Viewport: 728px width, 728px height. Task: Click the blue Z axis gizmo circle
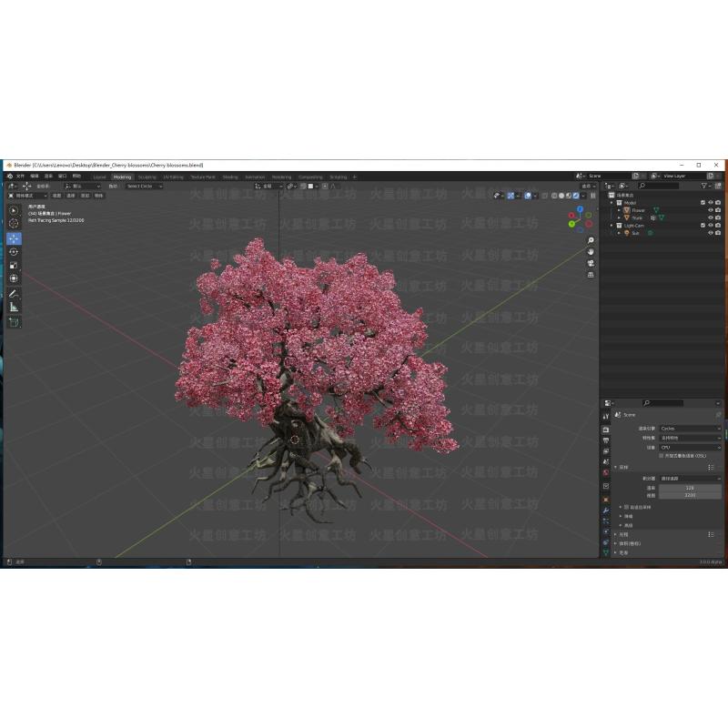[x=580, y=209]
